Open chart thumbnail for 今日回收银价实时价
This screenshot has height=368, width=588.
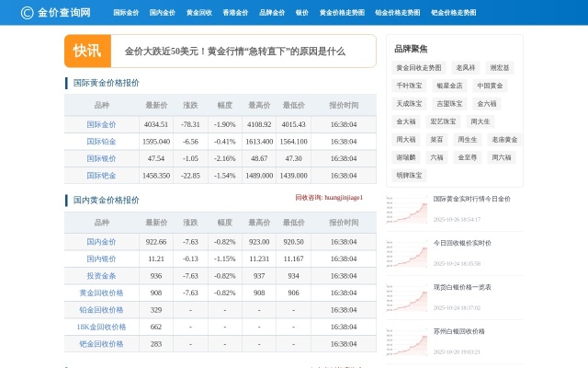click(x=406, y=253)
